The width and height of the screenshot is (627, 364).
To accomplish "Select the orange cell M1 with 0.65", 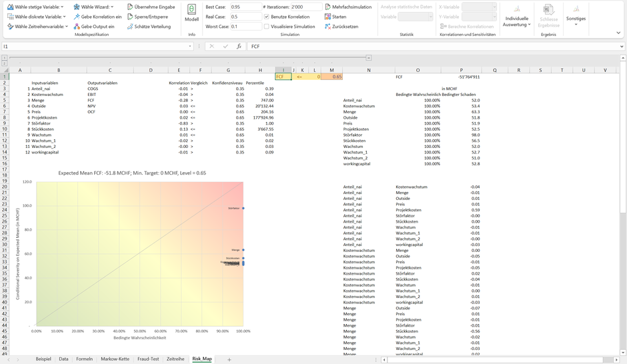I will tap(332, 77).
